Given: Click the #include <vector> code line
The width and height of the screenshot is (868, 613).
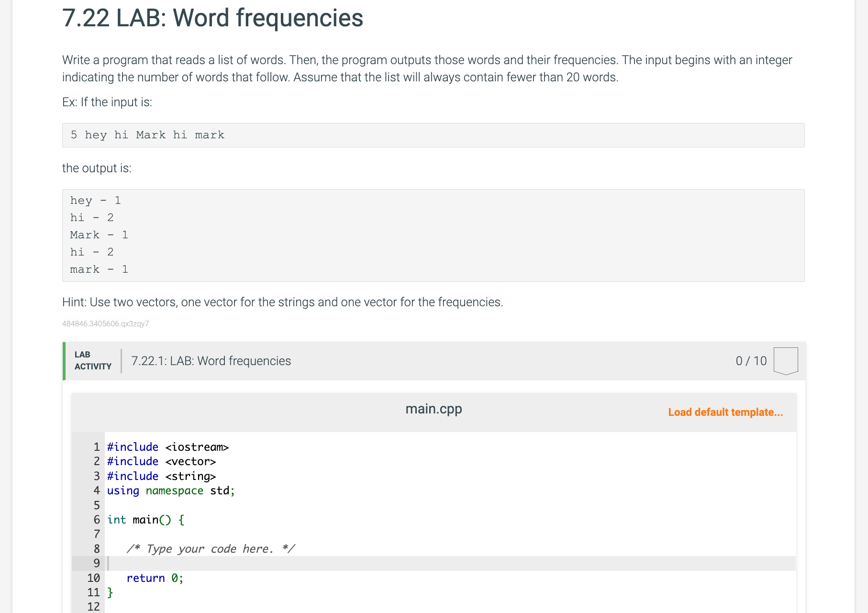Looking at the screenshot, I should pyautogui.click(x=161, y=461).
